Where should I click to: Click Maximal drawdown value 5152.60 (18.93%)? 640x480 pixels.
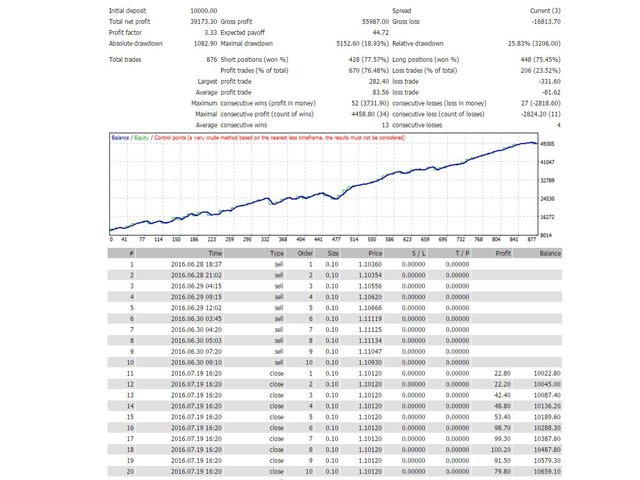click(x=362, y=44)
